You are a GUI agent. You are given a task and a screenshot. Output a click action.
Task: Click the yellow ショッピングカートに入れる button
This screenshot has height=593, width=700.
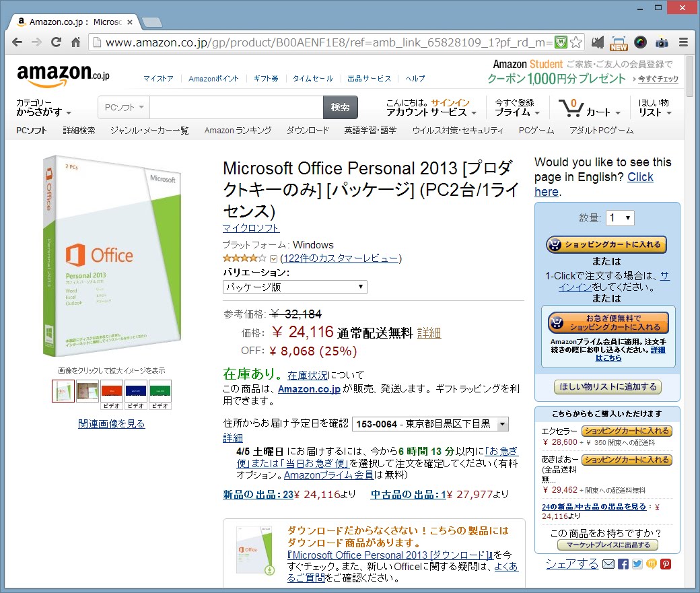click(x=606, y=245)
